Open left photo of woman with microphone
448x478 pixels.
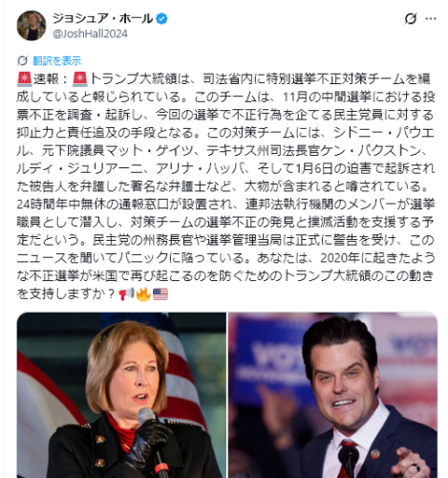(x=121, y=395)
